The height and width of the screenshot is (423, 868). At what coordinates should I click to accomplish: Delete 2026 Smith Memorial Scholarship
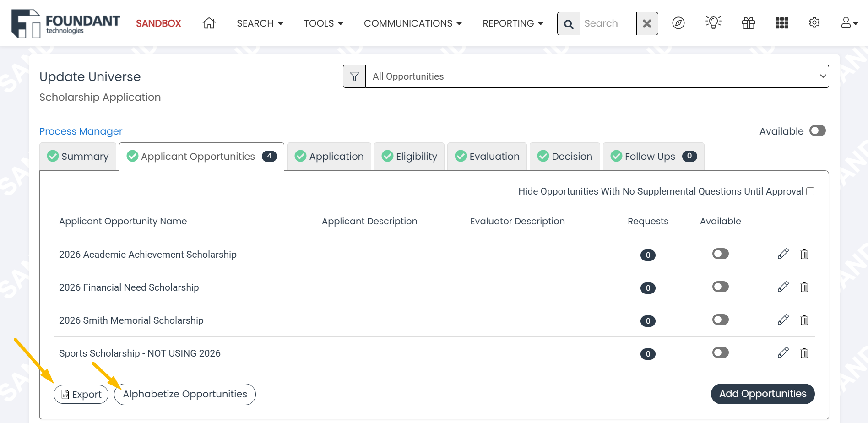[804, 320]
